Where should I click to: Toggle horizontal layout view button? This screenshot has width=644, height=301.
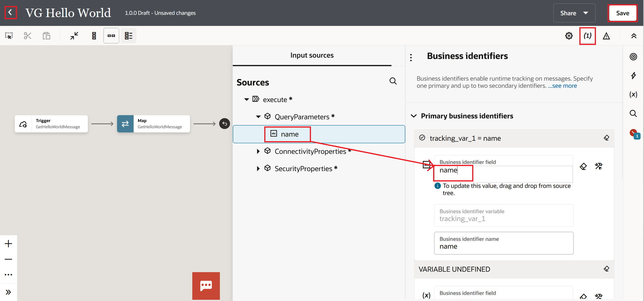click(111, 36)
